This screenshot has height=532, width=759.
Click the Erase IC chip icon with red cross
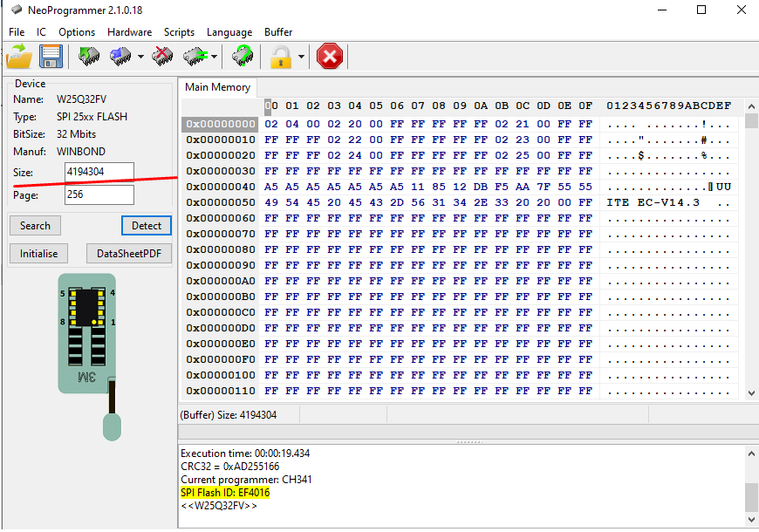(x=162, y=56)
